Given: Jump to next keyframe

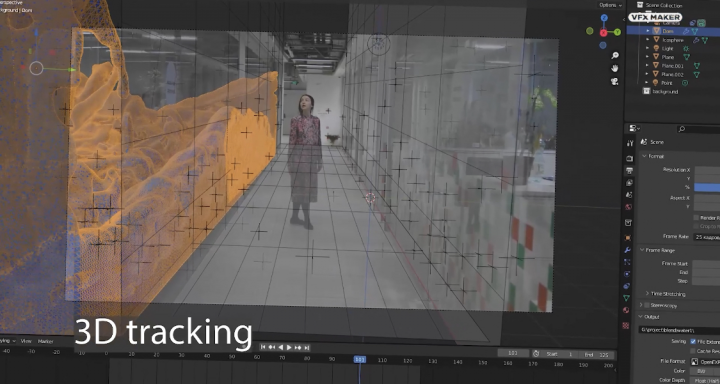Looking at the screenshot, I should pyautogui.click(x=298, y=348).
